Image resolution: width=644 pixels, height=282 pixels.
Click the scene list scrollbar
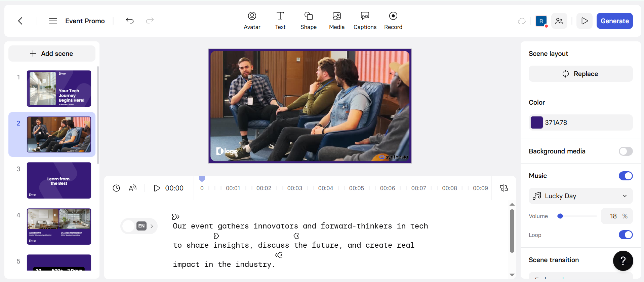(x=98, y=115)
